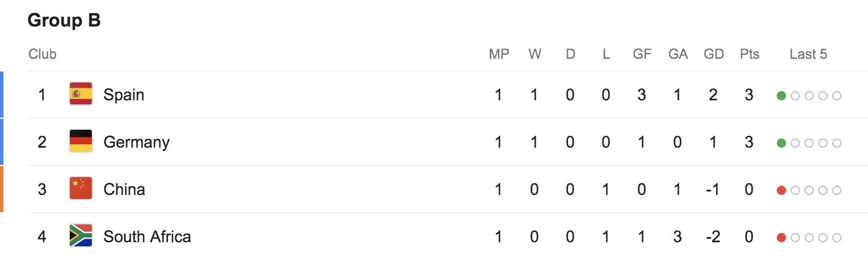The image size is (868, 278).
Task: Click South Africa's red loss indicator dot
Action: 781,238
